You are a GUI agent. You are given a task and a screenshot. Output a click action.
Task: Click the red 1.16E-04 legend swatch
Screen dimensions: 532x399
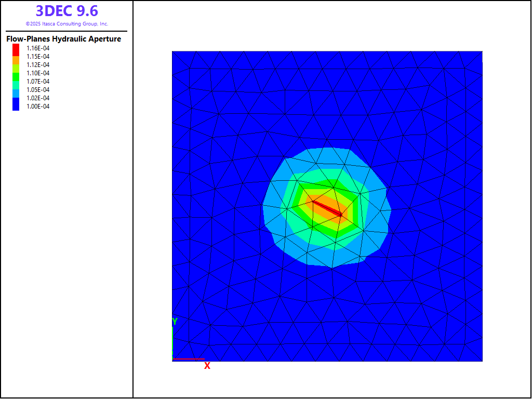16,48
